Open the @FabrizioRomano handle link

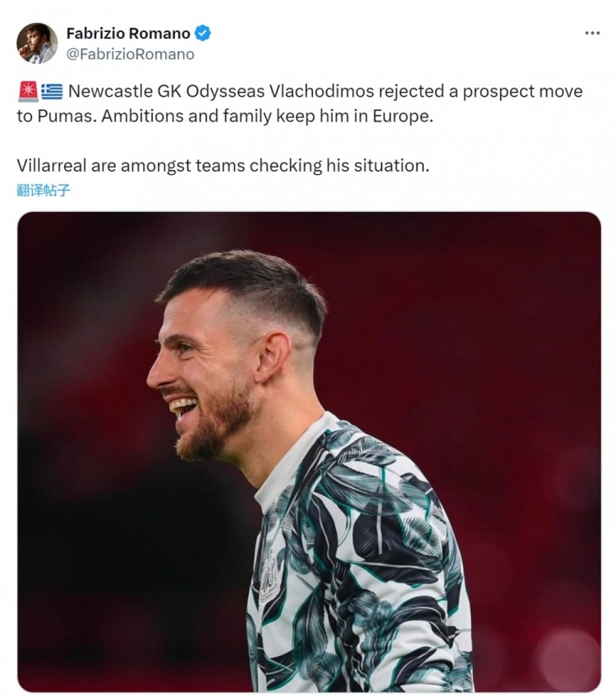point(131,54)
